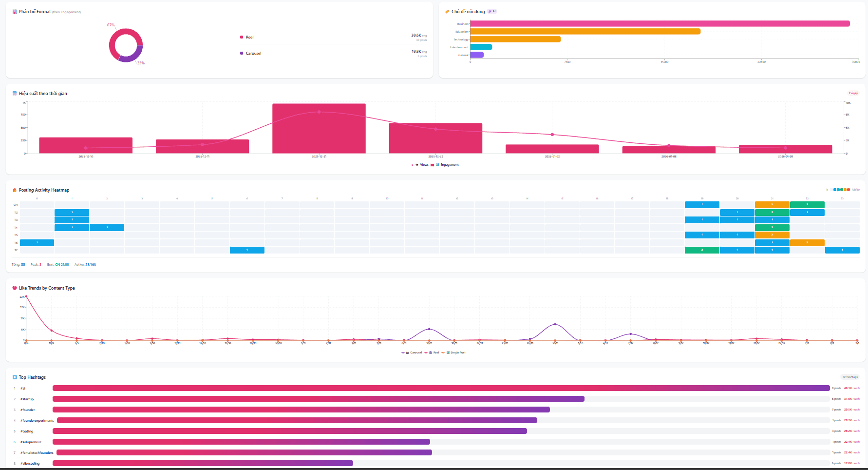The image size is (868, 470).
Task: Open the 10 hashtags filter
Action: click(850, 376)
